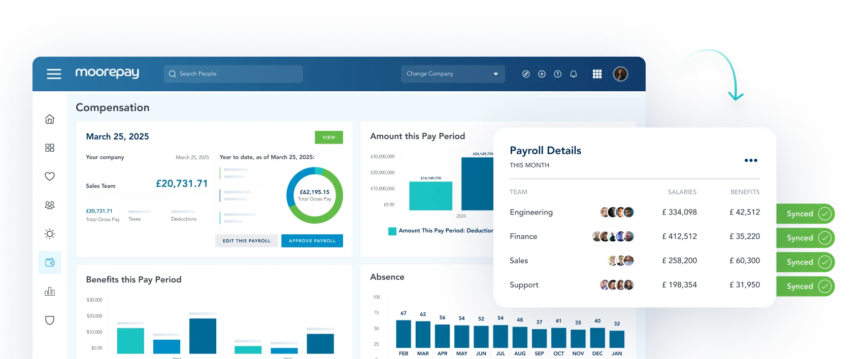The image size is (868, 359).
Task: Click the Sales Team amount £20,731.71
Action: tap(182, 184)
